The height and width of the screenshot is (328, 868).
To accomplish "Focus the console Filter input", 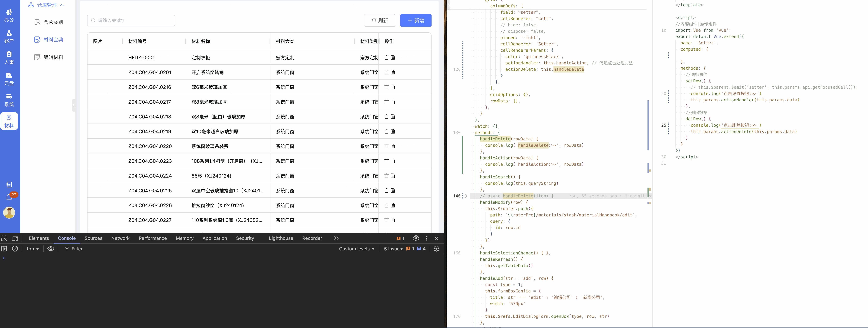I will tap(77, 249).
